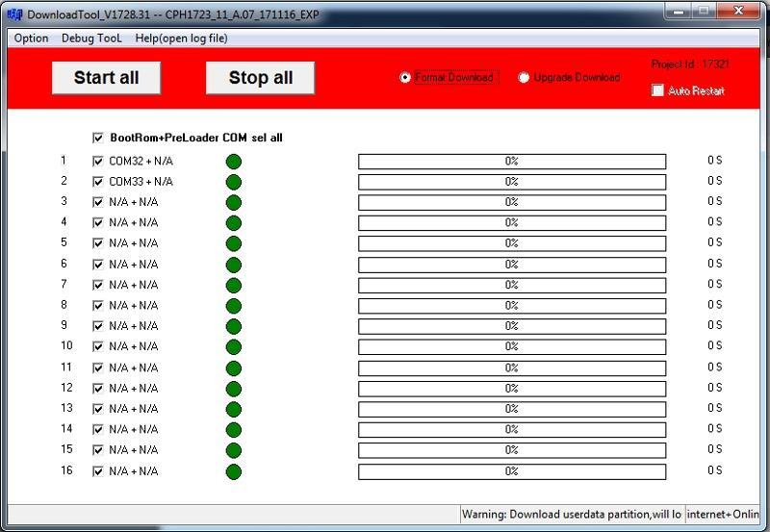
Task: Click green status light next to COM33
Action: coord(233,182)
